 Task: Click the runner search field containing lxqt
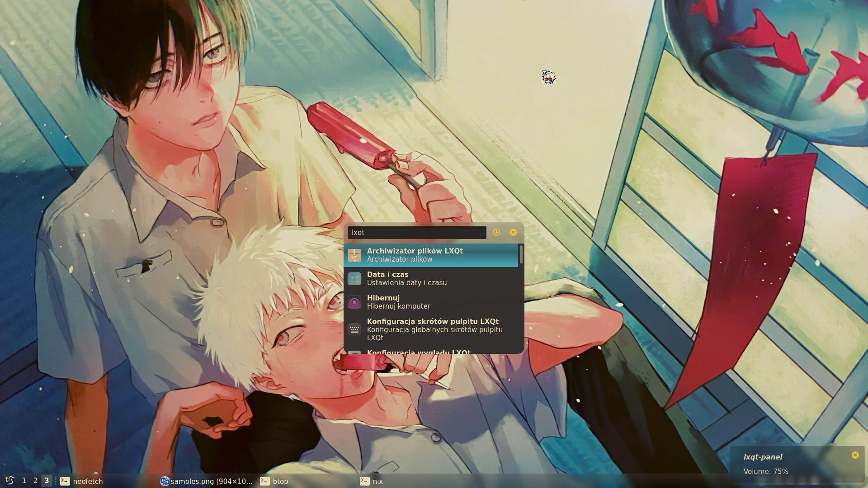click(417, 232)
